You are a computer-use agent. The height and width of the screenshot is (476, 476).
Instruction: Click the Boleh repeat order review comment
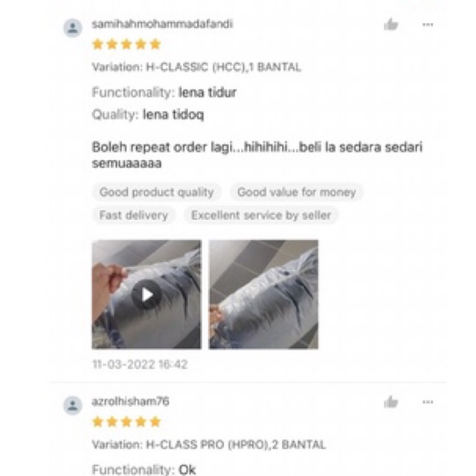click(257, 155)
